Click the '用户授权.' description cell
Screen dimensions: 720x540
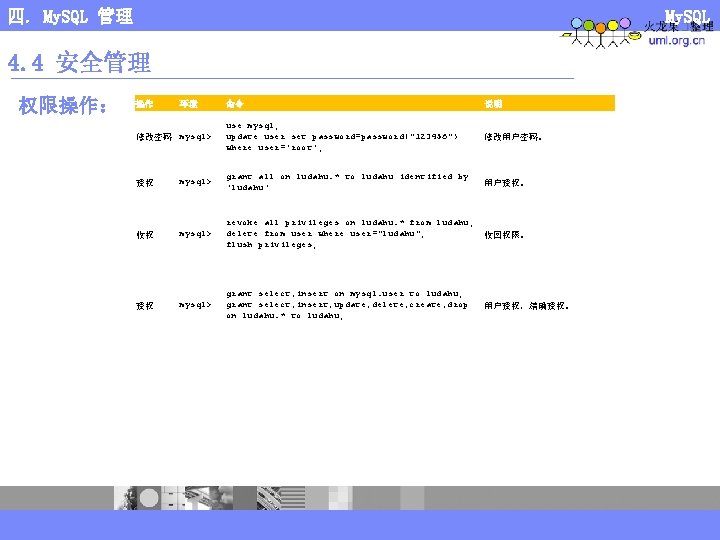tap(504, 183)
